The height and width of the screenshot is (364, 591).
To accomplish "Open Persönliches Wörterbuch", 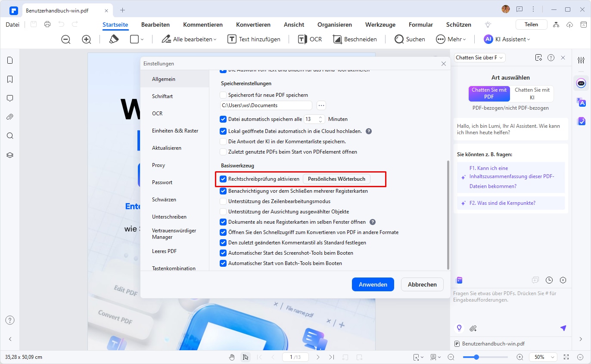I will coord(336,179).
